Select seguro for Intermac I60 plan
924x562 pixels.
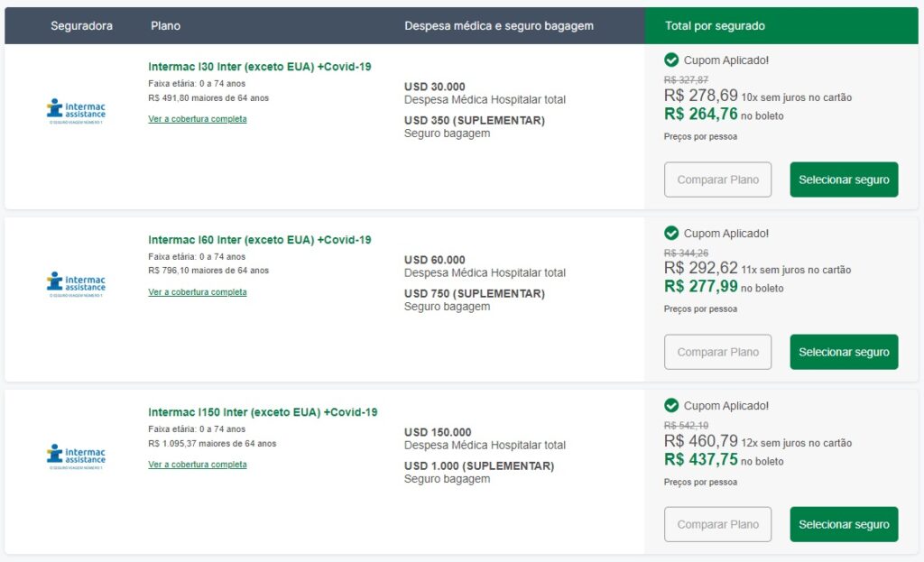pos(844,352)
